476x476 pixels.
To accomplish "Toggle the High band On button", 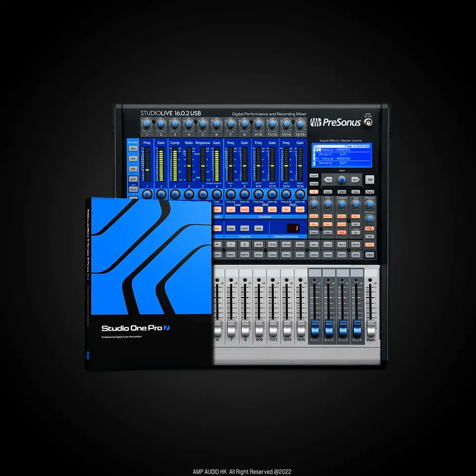I will (286, 209).
